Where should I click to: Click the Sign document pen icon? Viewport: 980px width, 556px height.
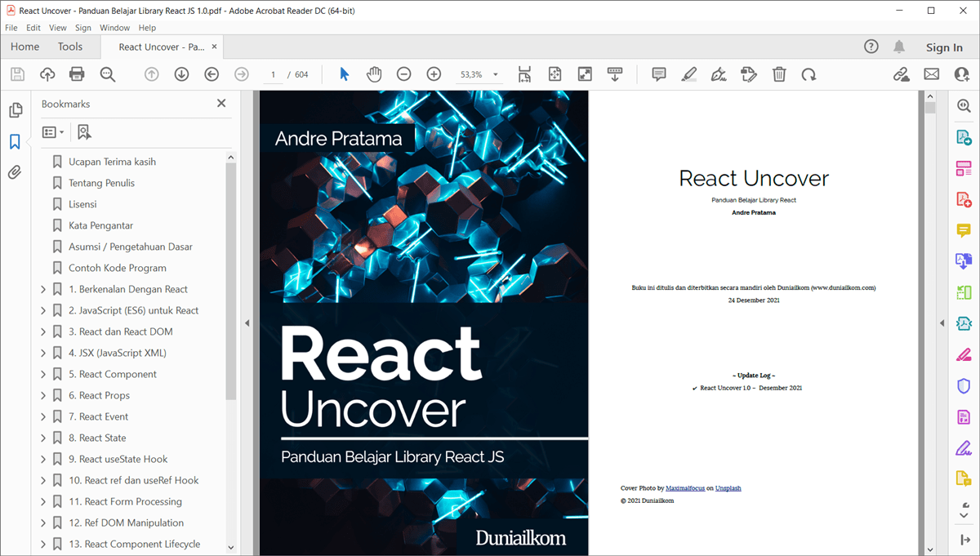719,74
